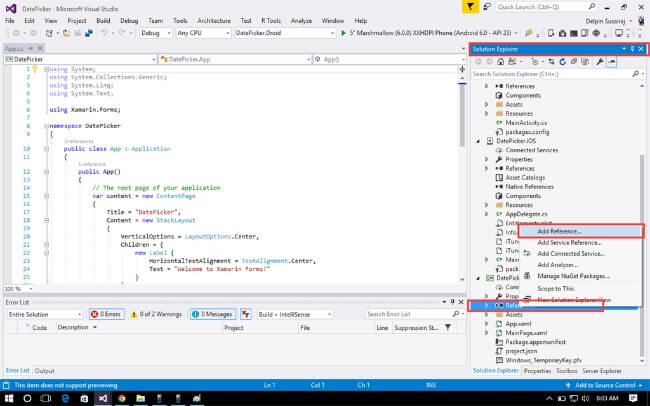
Task: Open the Entire Solution scope dropdown
Action: pyautogui.click(x=43, y=314)
